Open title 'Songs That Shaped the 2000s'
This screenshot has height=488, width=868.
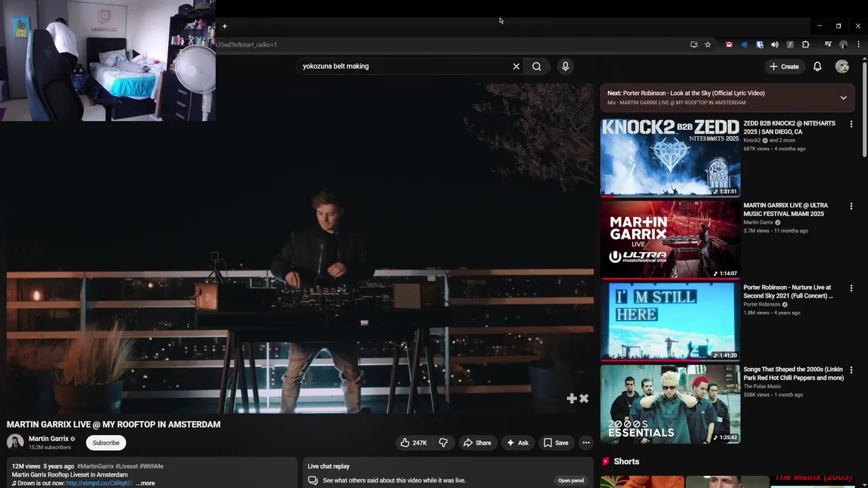793,373
